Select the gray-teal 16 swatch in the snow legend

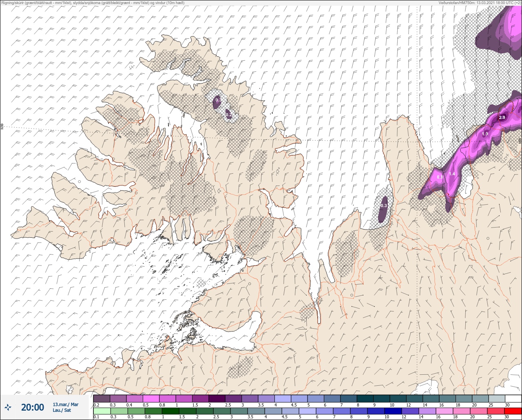(447, 398)
